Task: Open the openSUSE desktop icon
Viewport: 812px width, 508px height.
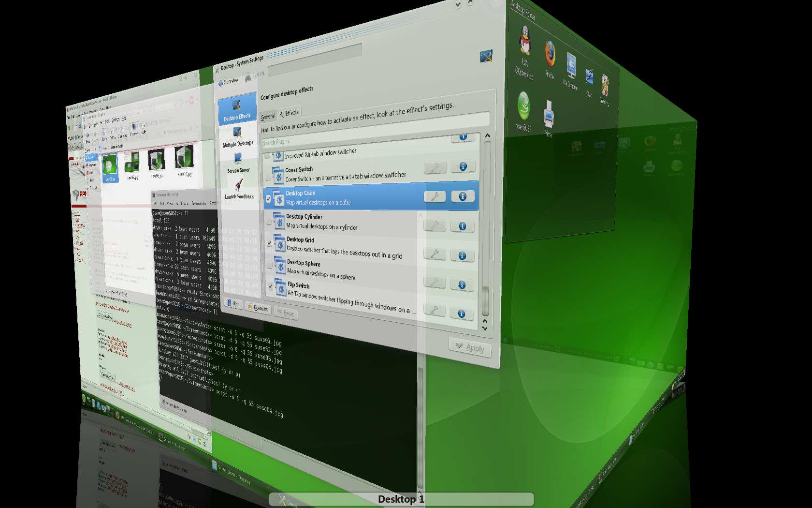Action: click(x=524, y=106)
